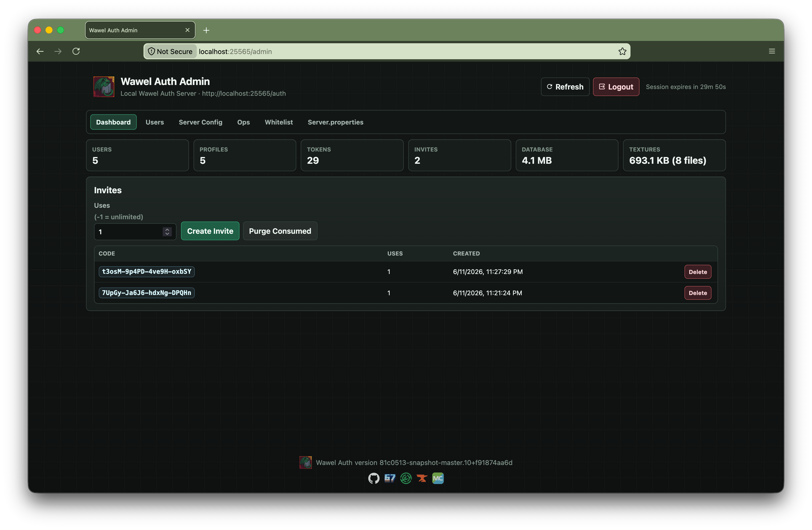Click the PROFILES stat card
The width and height of the screenshot is (812, 530).
click(244, 155)
